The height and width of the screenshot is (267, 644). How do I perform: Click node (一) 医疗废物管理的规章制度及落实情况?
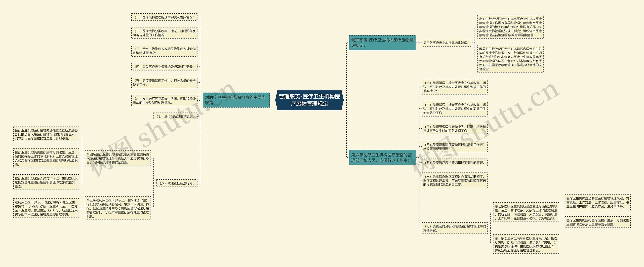tap(164, 17)
